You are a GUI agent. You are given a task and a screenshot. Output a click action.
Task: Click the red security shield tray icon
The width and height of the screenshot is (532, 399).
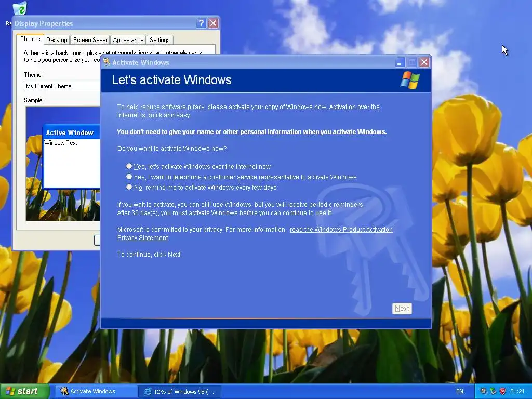[x=502, y=391]
